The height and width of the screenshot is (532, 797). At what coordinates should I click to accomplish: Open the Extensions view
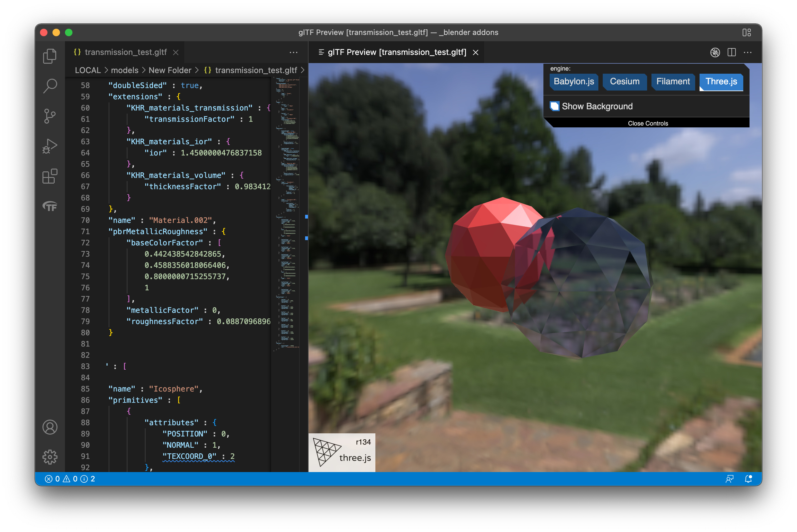(50, 176)
